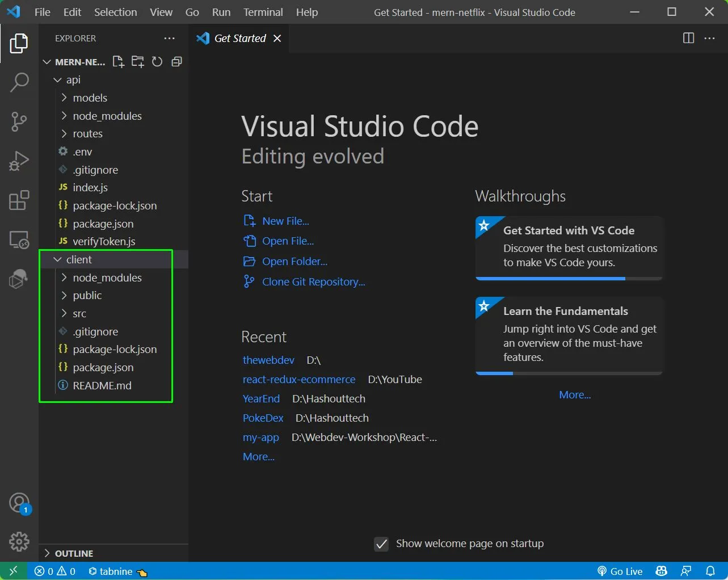Open notifications bell in status bar
Viewport: 728px width, 580px height.
tap(710, 571)
